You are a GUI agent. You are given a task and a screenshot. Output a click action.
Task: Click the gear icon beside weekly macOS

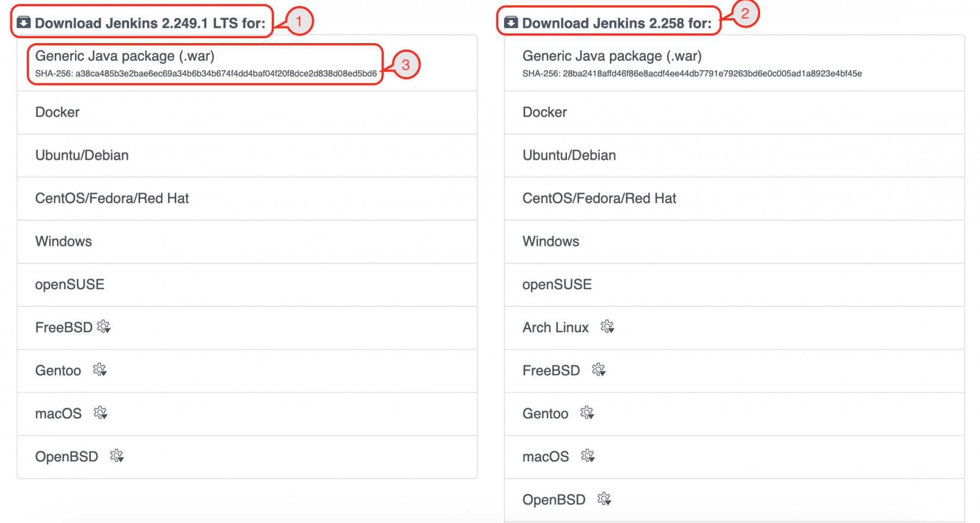[588, 456]
